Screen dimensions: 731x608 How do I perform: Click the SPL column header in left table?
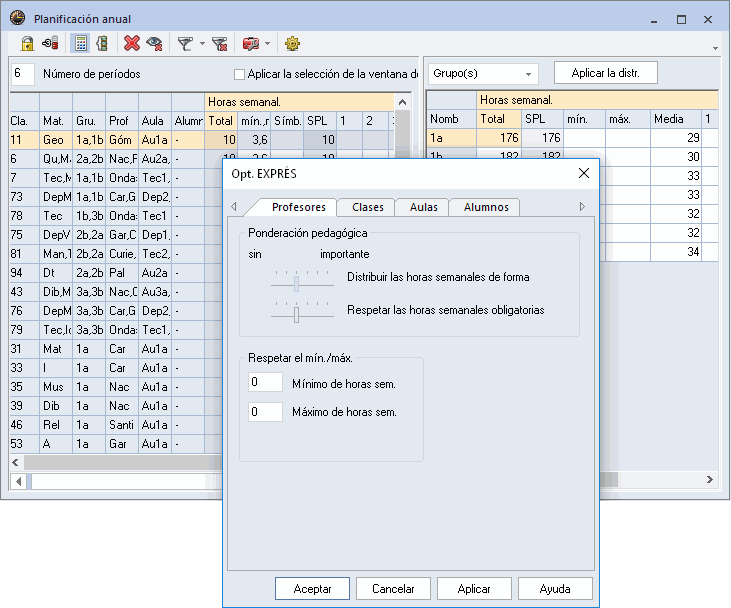320,121
